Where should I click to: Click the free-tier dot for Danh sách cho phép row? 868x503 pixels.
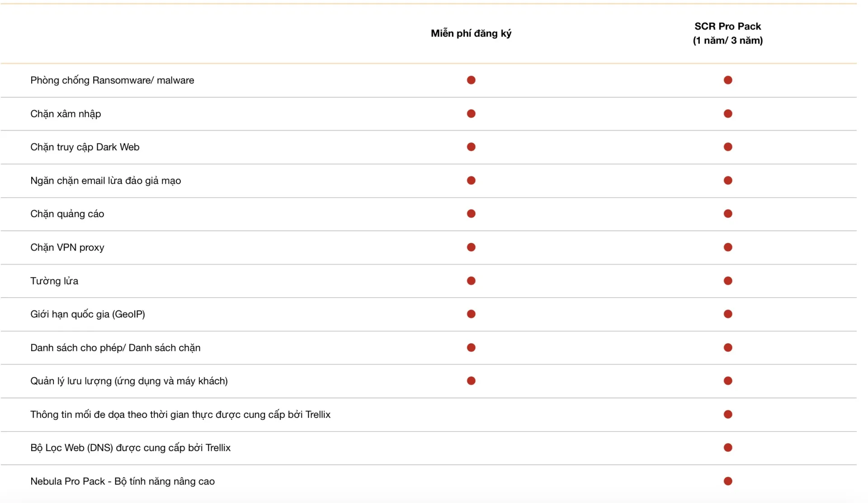click(471, 347)
